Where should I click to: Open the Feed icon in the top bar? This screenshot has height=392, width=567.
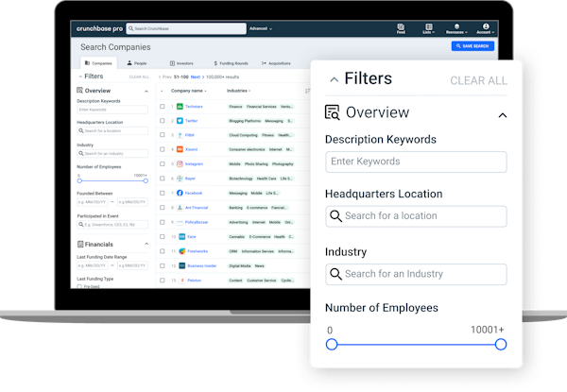[x=401, y=28]
